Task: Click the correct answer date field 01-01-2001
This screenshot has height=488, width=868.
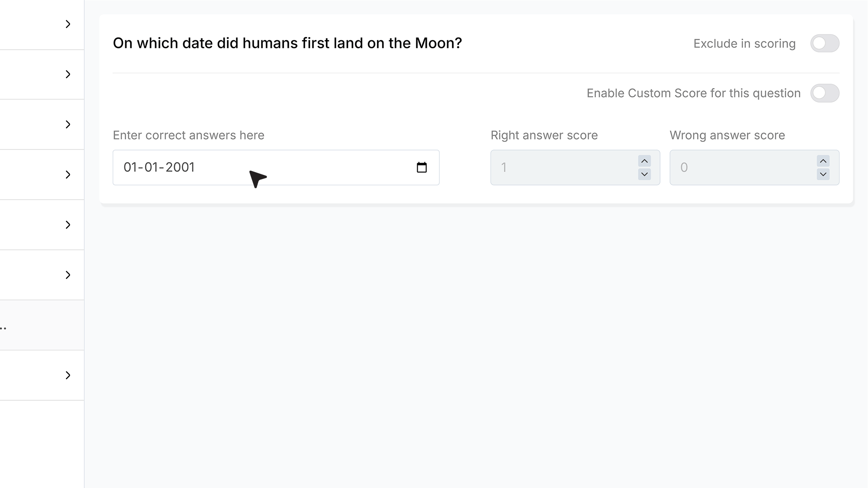Action: [x=276, y=168]
